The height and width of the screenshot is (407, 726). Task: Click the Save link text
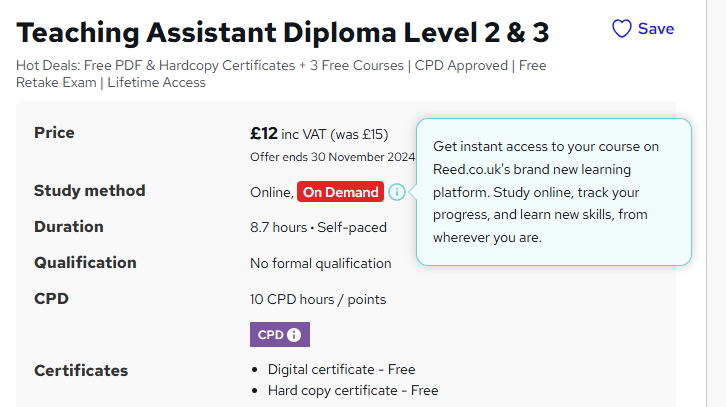point(656,29)
